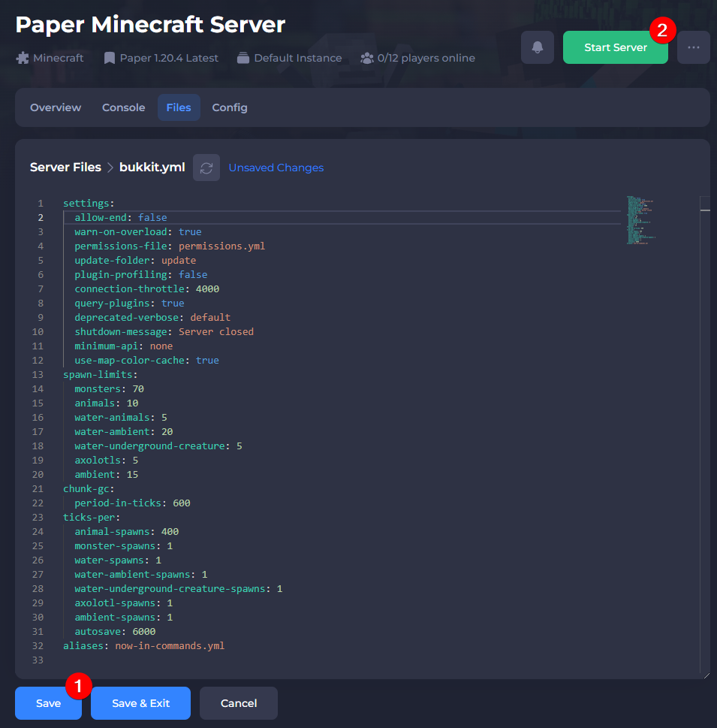Viewport: 717px width, 728px height.
Task: Reload bukkit.yml with the refresh icon
Action: 206,167
